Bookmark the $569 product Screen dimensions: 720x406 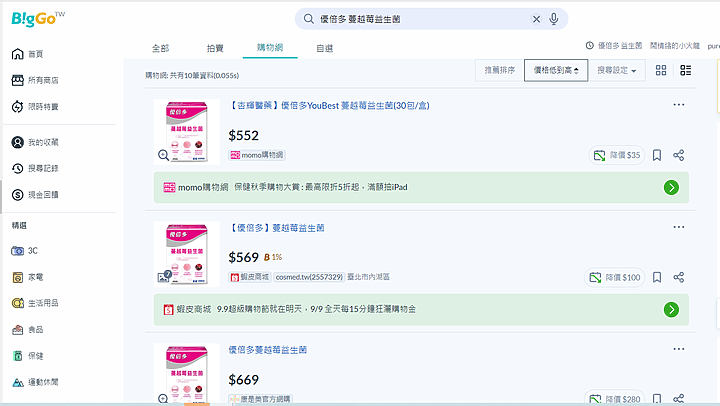click(657, 277)
